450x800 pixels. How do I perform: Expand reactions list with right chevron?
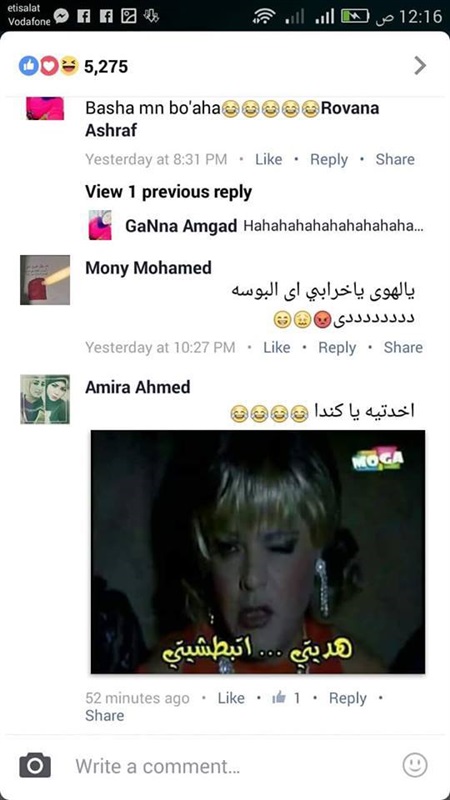(419, 65)
